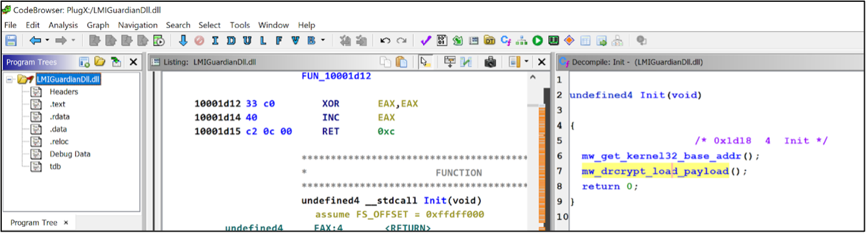Toggle navigate to next Function (F) icon
This screenshot has height=235, width=868.
(279, 41)
